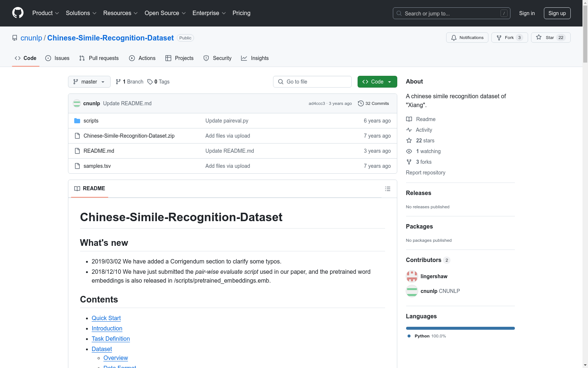Expand the Open Source menu

(165, 13)
